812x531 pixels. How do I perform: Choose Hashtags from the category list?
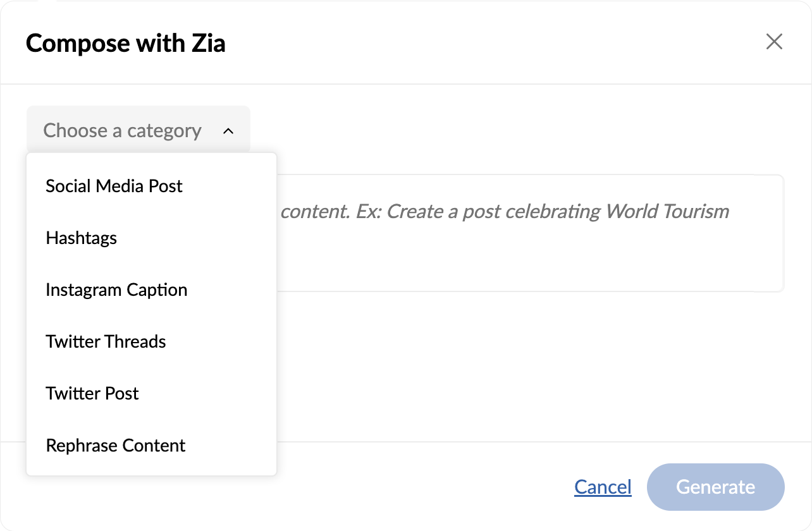tap(82, 238)
